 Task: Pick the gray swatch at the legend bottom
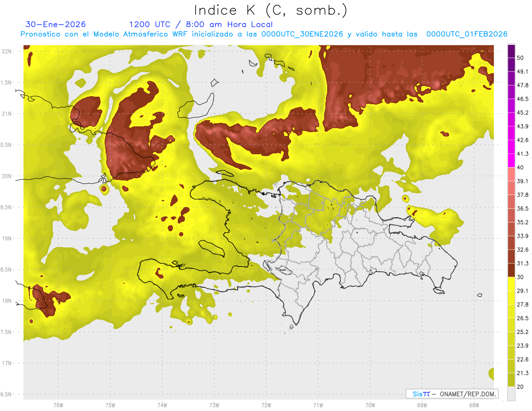tap(511, 394)
